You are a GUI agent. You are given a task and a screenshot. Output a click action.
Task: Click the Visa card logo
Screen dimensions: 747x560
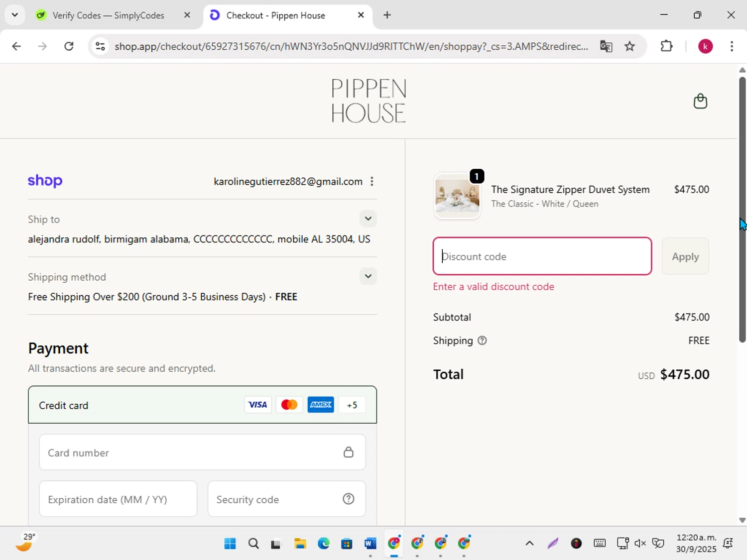(x=257, y=405)
